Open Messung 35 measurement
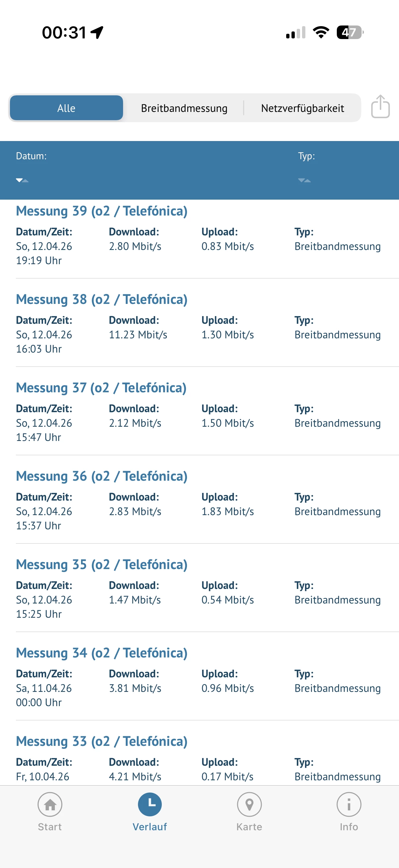The image size is (399, 868). (x=102, y=565)
